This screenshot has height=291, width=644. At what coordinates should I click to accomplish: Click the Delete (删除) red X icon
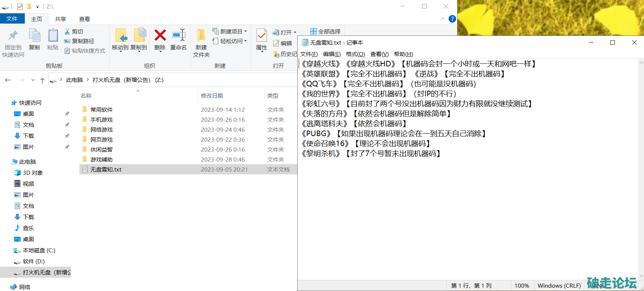pos(160,35)
